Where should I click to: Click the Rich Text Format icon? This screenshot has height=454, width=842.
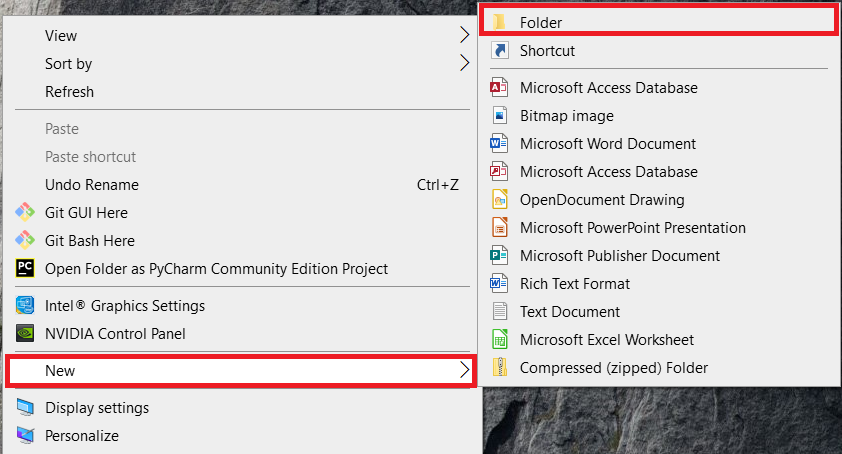(499, 283)
